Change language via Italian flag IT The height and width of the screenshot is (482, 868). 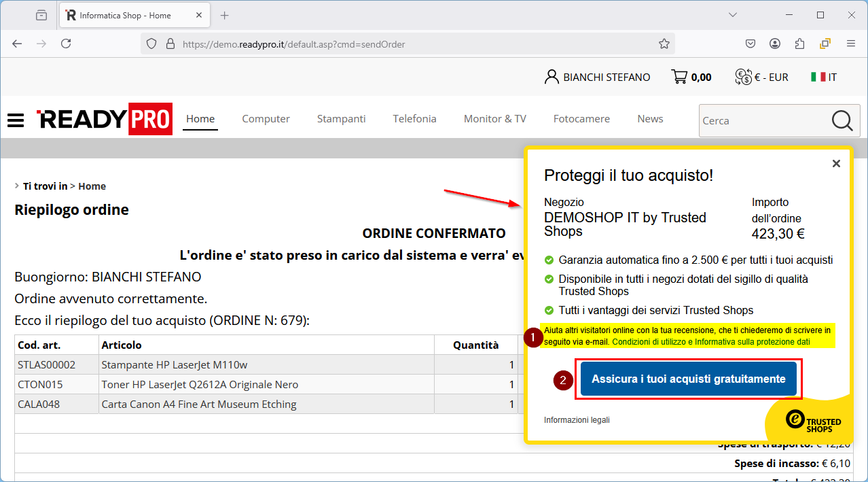[x=824, y=77]
